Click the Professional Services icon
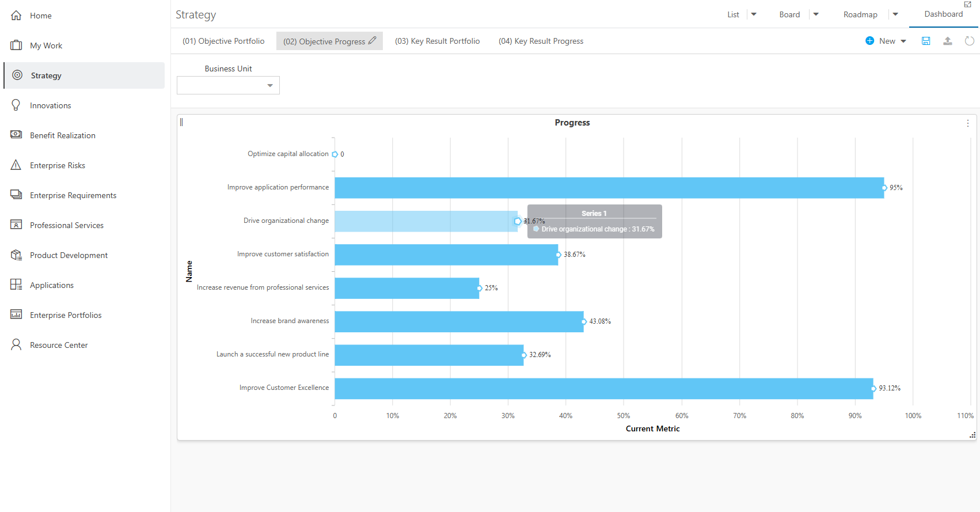The image size is (980, 512). tap(16, 225)
